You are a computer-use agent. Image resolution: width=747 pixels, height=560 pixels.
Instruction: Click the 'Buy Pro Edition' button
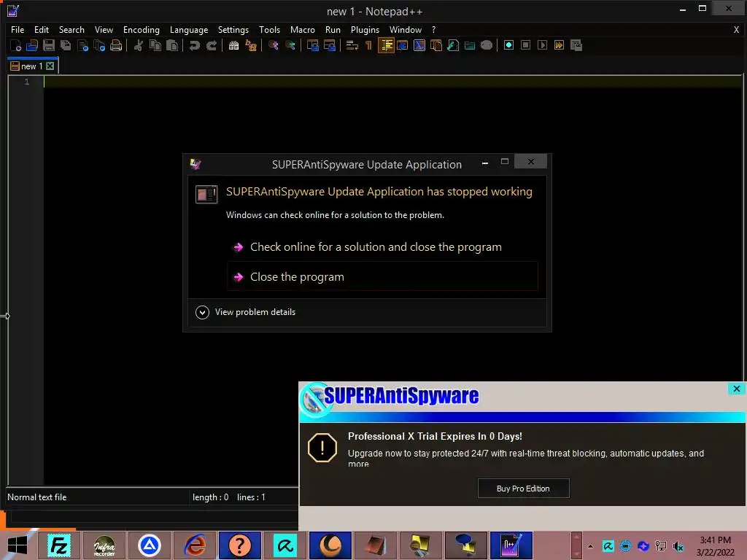click(523, 489)
